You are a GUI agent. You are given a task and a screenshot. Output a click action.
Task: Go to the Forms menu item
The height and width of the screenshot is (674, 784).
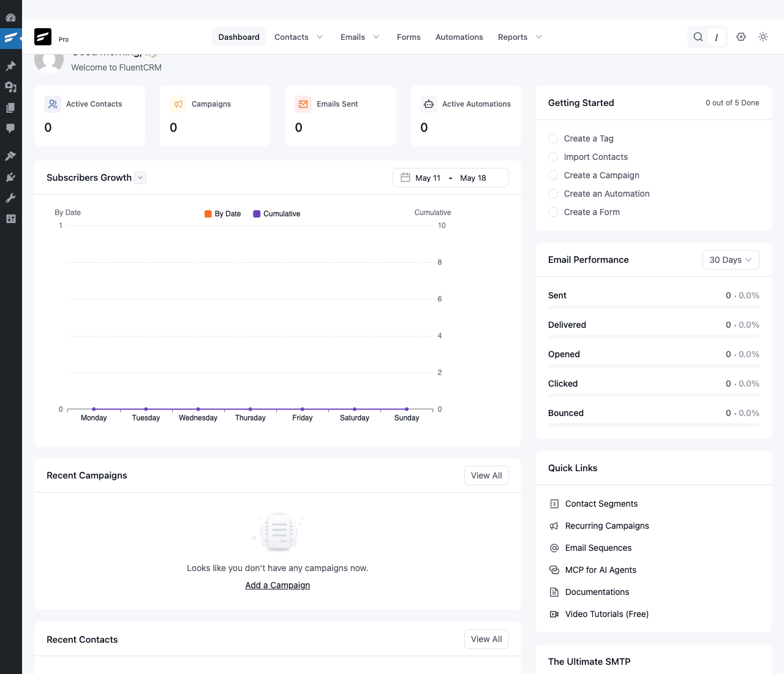click(409, 37)
